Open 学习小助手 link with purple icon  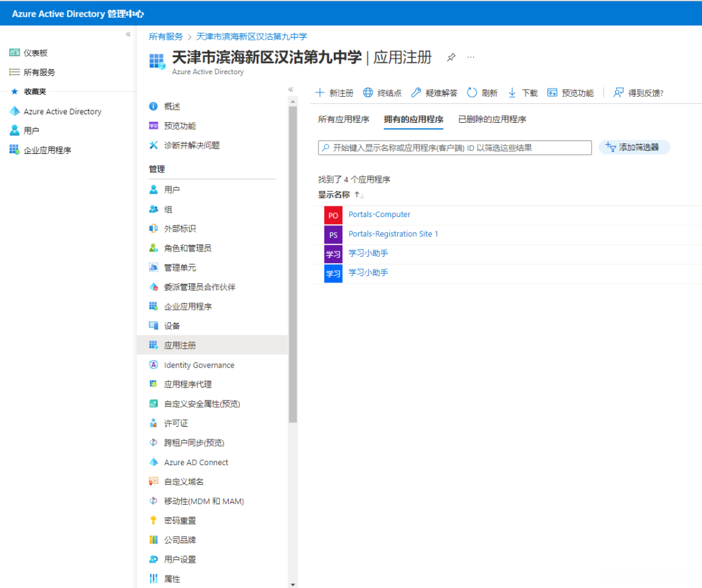click(368, 253)
